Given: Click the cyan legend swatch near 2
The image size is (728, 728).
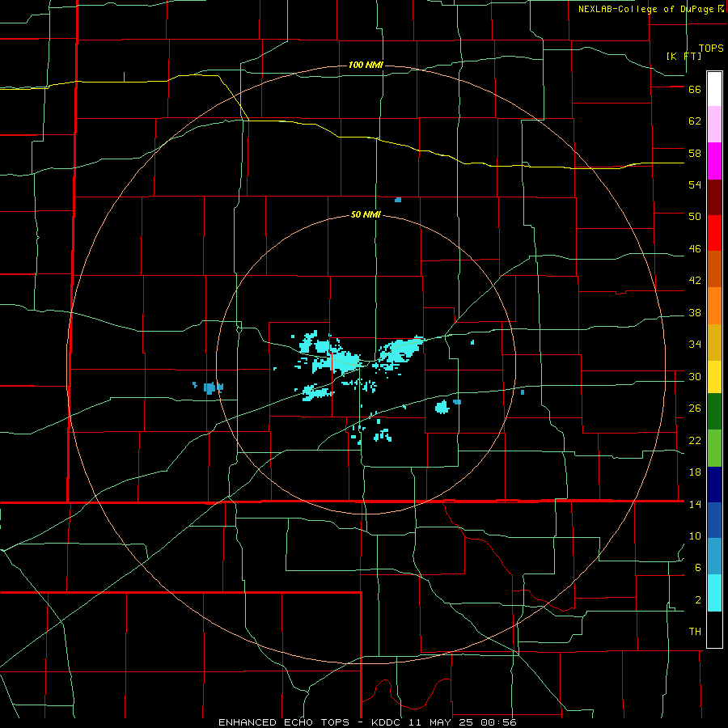Looking at the screenshot, I should point(714,593).
